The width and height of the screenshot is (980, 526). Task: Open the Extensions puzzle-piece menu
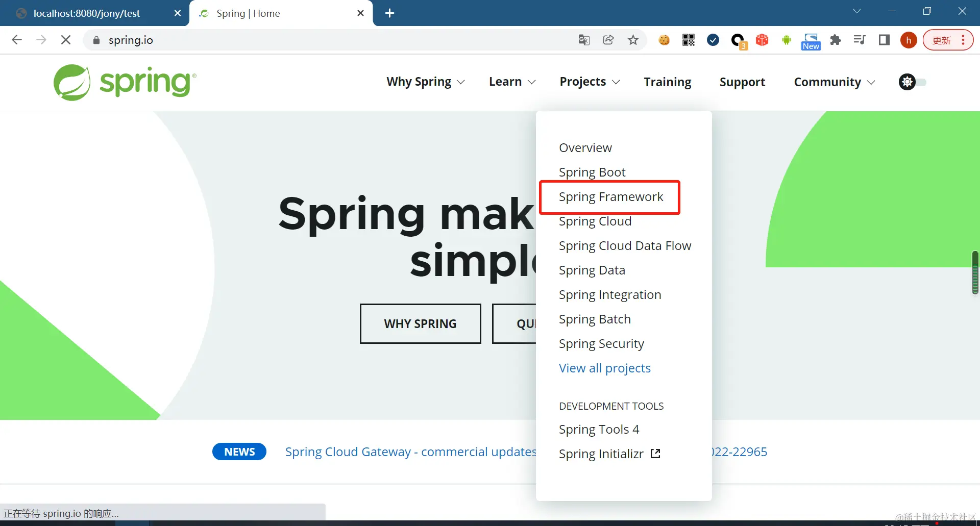pos(836,40)
